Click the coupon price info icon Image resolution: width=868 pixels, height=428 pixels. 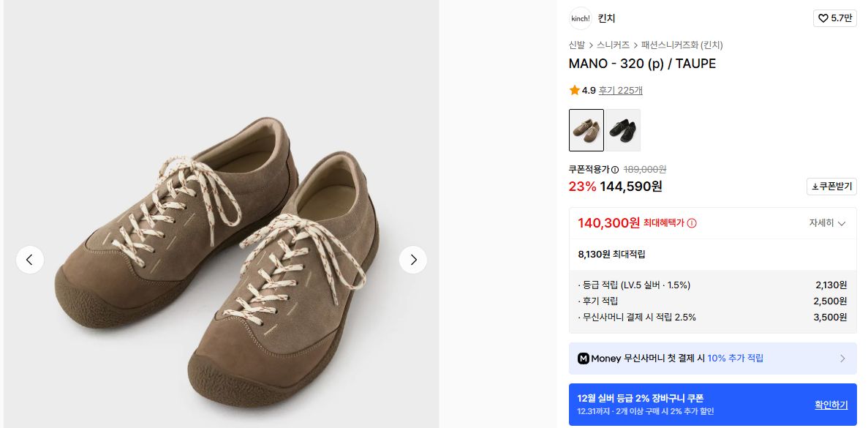click(x=615, y=170)
